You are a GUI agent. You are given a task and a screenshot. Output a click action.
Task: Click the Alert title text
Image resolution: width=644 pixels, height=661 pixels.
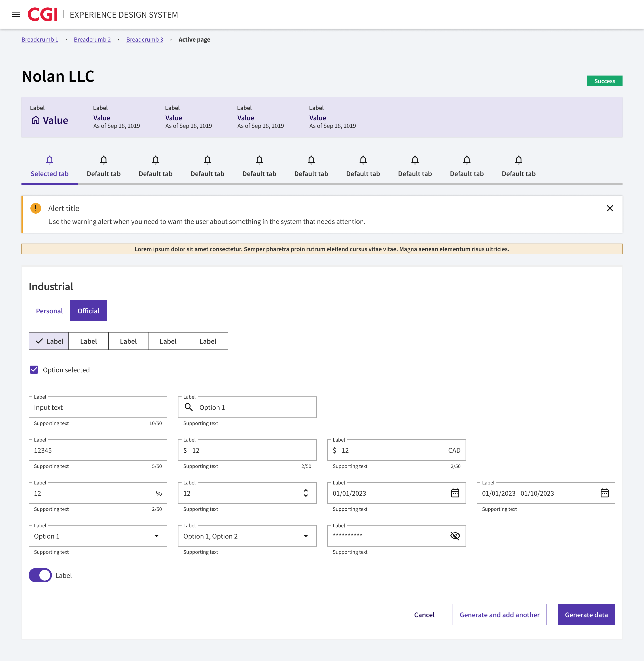pyautogui.click(x=64, y=208)
